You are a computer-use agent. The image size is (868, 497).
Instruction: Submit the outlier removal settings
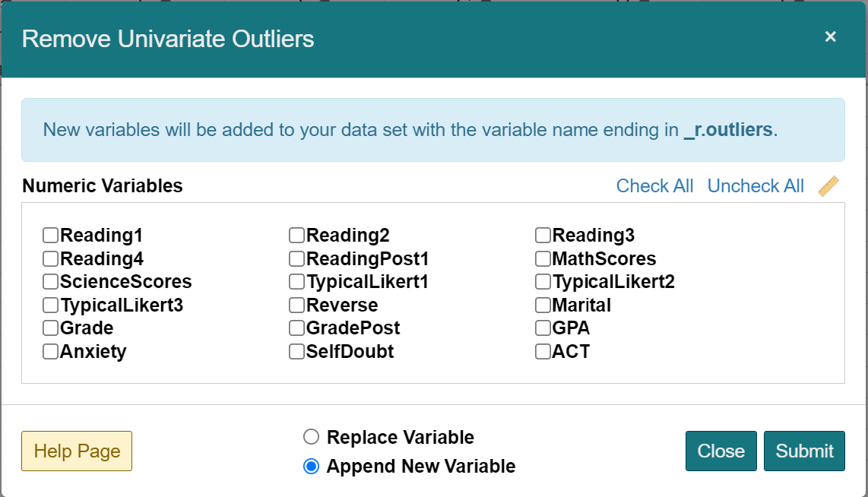[x=804, y=451]
